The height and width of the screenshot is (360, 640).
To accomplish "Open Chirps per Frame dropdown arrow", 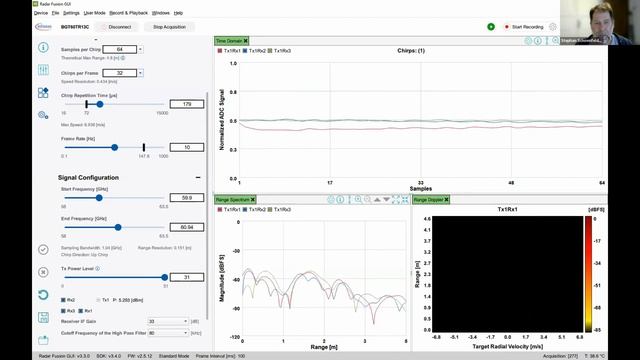I will pos(140,73).
